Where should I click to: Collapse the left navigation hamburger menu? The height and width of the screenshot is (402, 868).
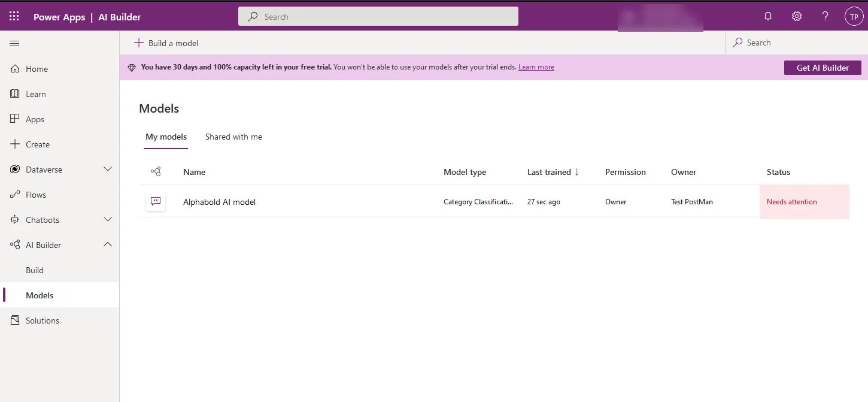(x=15, y=43)
